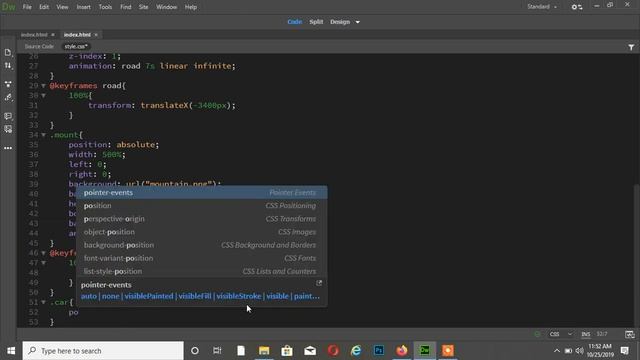Open the sync settings gear icon
640x360 pixels.
pos(576,7)
